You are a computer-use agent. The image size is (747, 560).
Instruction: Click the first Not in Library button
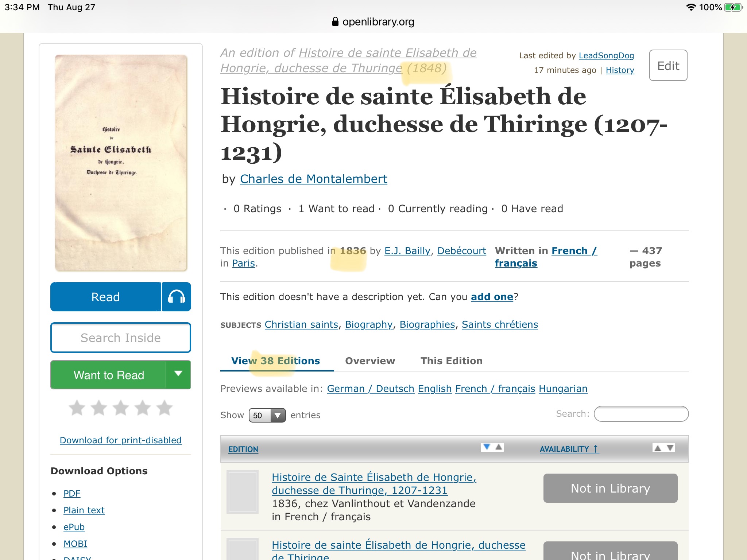pyautogui.click(x=610, y=488)
